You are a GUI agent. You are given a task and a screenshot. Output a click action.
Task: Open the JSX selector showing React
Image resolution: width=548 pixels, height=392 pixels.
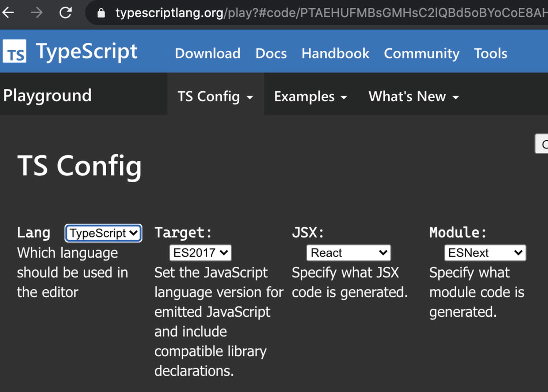click(348, 252)
